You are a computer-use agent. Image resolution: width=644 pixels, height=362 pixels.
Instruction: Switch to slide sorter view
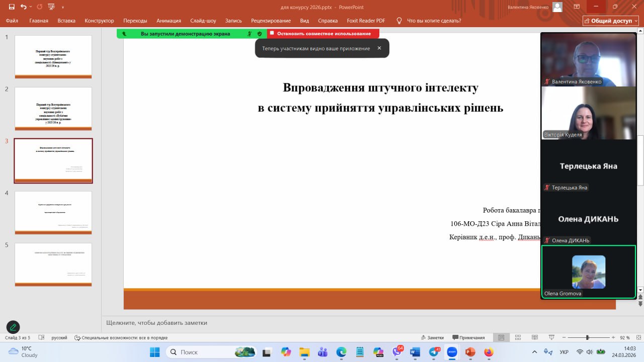(518, 337)
